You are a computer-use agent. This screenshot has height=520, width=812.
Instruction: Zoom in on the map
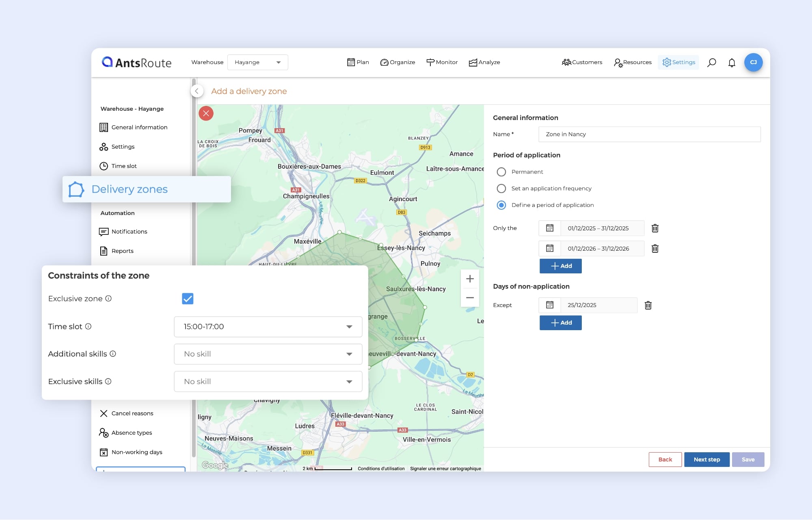(470, 279)
